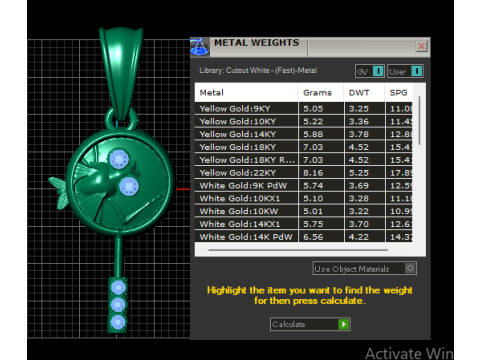Click the 3.78 DWT cell

(364, 134)
